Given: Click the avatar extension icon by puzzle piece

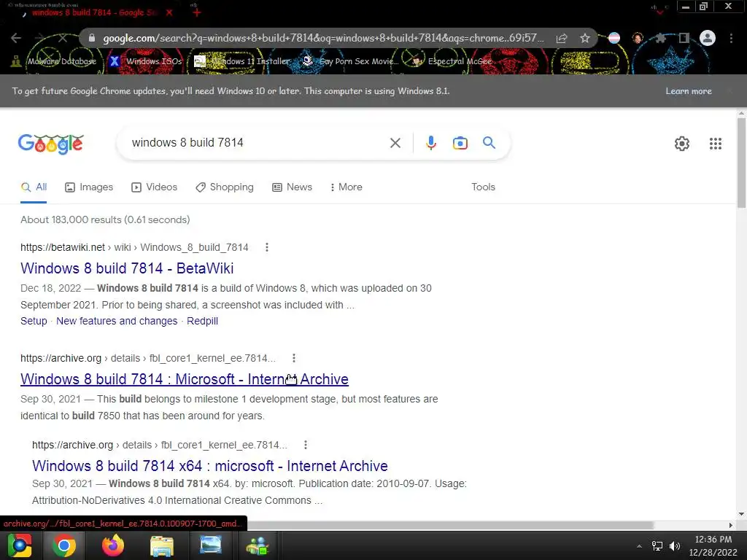Looking at the screenshot, I should pos(638,38).
